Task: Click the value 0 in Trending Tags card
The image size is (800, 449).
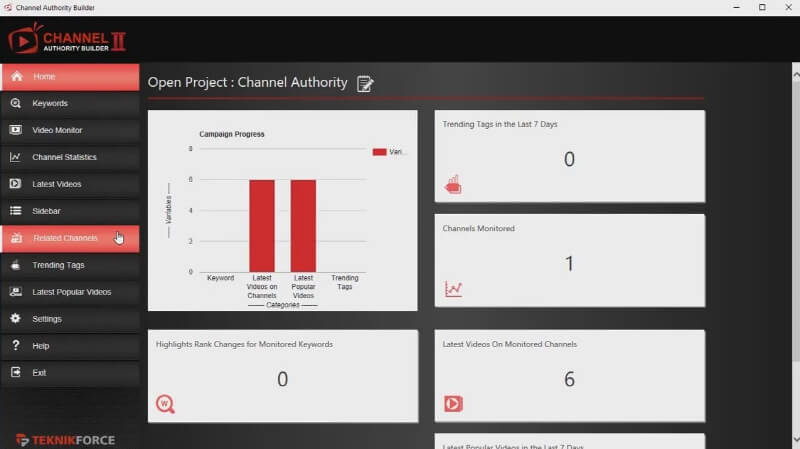Action: coord(569,159)
